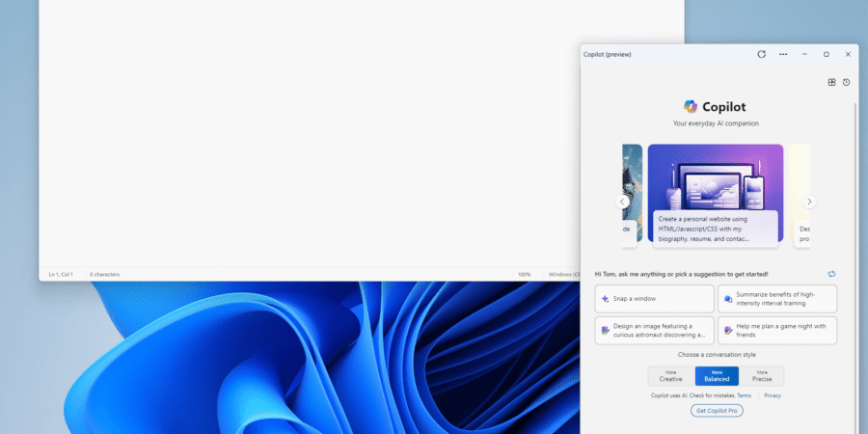This screenshot has height=434, width=868.
Task: Click the 0 characters status in Notepad
Action: [104, 275]
